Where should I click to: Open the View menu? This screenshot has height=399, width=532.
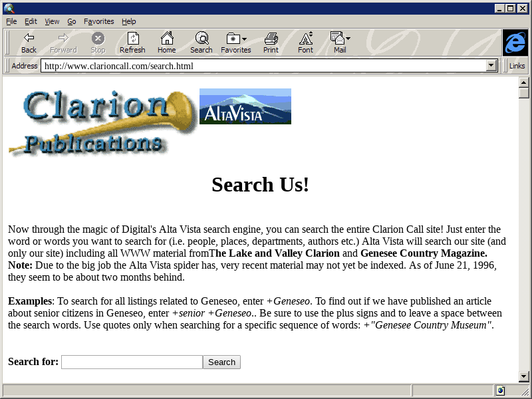52,21
